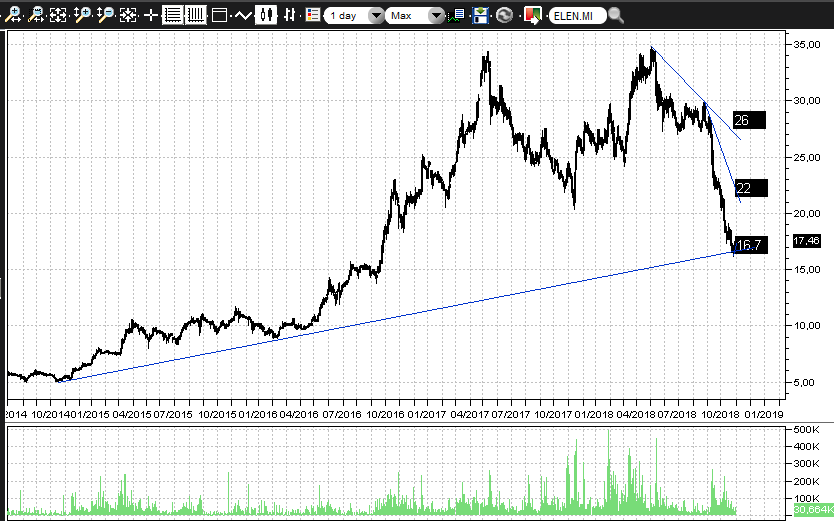Click the vertical zoom in magnifier icon
The width and height of the screenshot is (834, 521).
pos(82,14)
